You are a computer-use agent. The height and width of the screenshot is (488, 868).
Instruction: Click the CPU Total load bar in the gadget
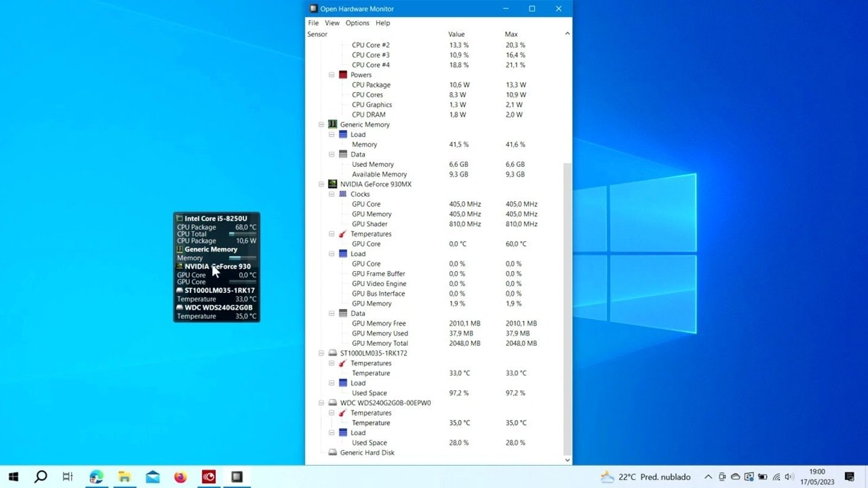pos(242,234)
